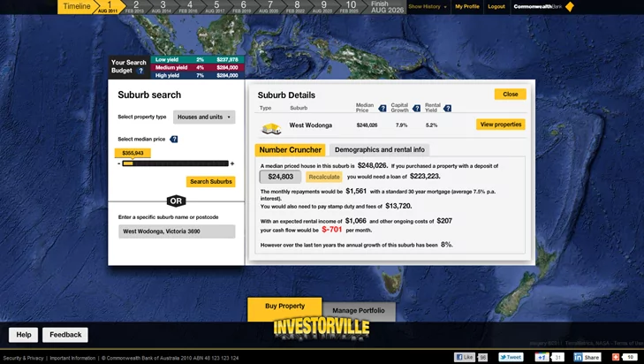Open Median Price help icon

pos(383,108)
